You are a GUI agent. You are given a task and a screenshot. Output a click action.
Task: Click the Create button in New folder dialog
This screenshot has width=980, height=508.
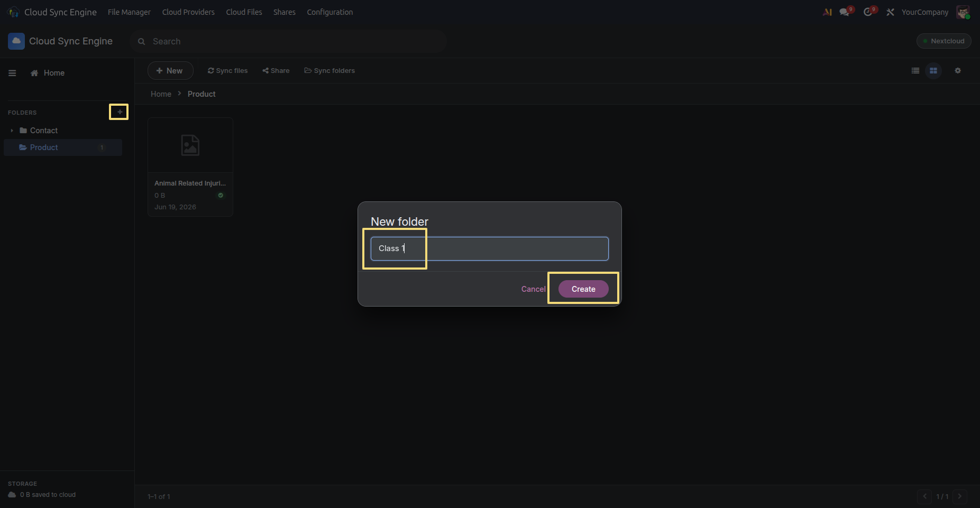tap(583, 289)
